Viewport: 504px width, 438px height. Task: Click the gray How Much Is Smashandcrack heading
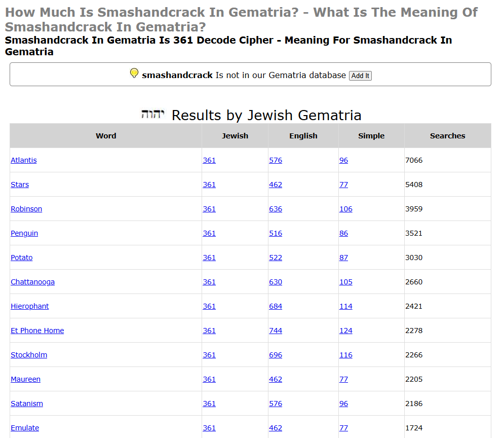(x=242, y=20)
